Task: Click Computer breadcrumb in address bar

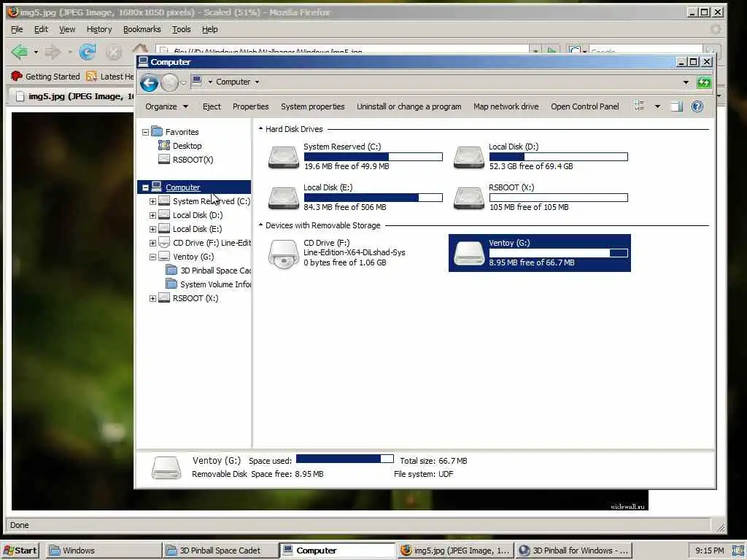Action: tap(233, 82)
